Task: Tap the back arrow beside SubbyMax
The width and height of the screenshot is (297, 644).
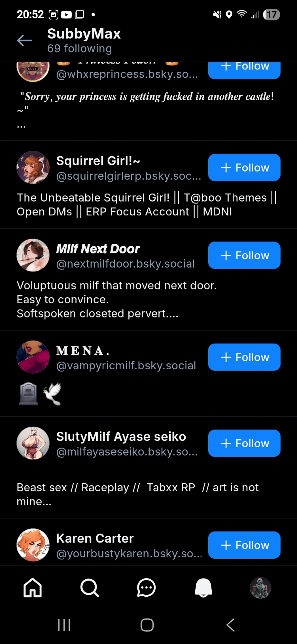Action: [24, 41]
